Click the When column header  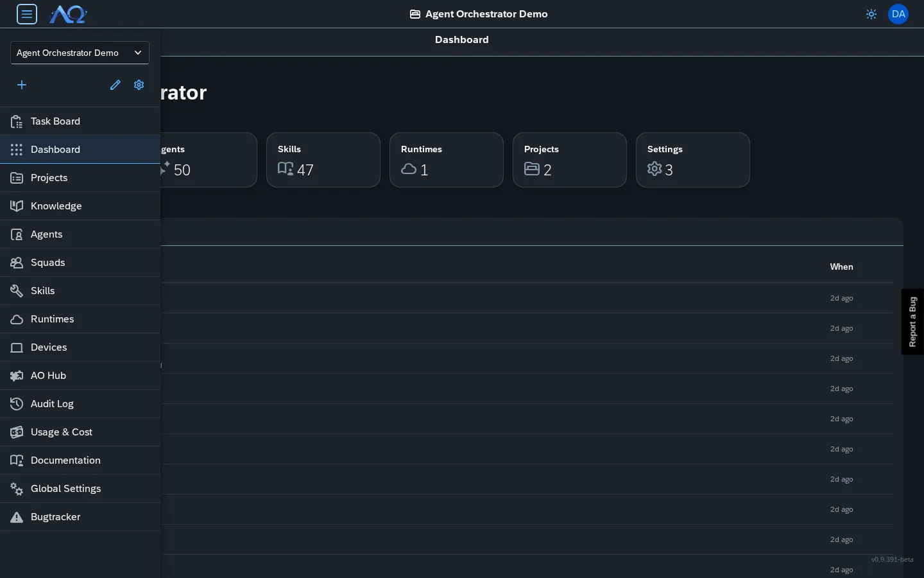[841, 267]
